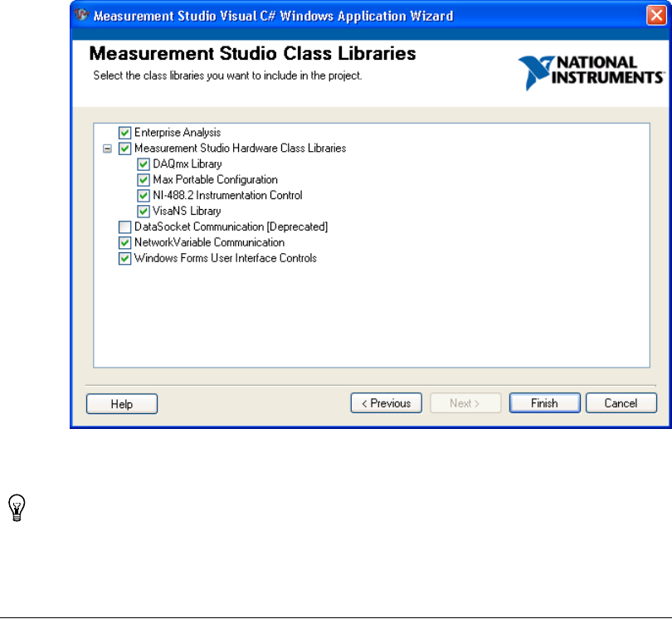The height and width of the screenshot is (619, 672).
Task: Select the 'VisaNS Library' label
Action: (187, 211)
